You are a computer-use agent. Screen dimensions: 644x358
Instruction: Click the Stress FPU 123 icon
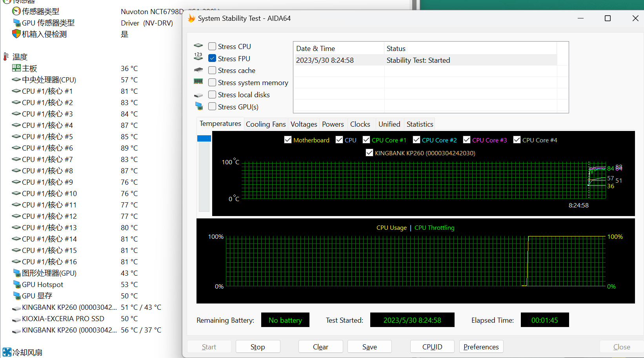click(198, 57)
